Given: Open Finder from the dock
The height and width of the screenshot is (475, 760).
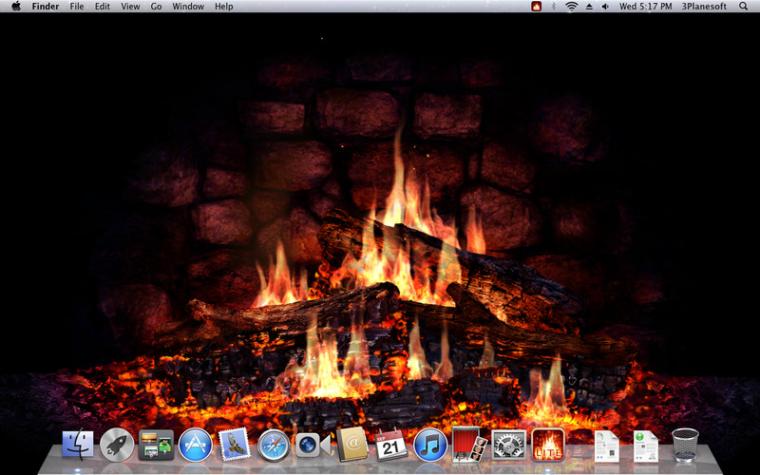Looking at the screenshot, I should point(78,444).
